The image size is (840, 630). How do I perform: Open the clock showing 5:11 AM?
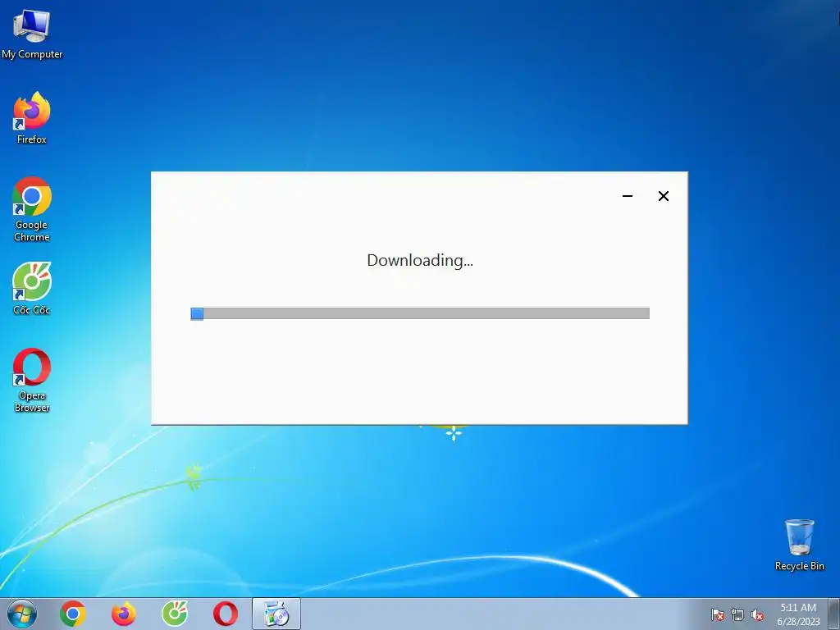798,614
